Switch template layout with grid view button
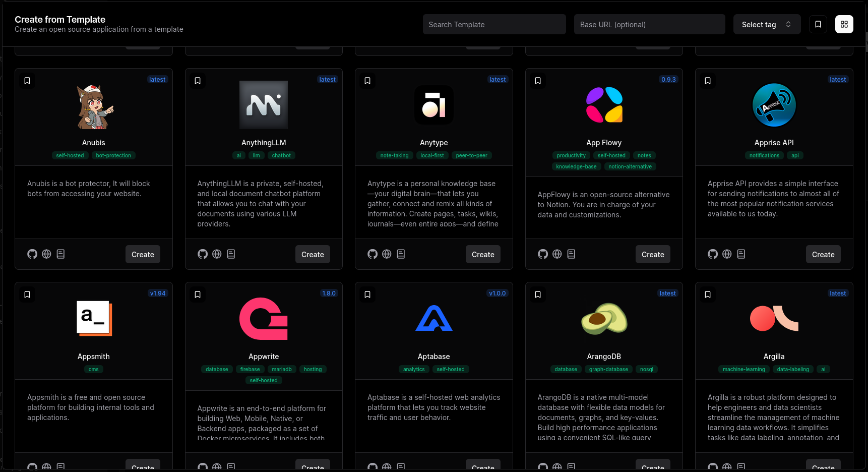 coord(844,24)
